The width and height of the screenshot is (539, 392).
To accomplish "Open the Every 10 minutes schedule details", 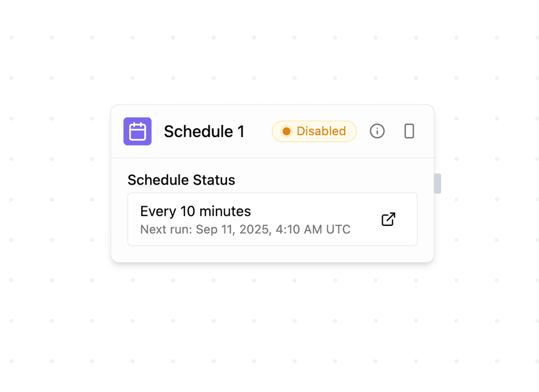I will [196, 211].
